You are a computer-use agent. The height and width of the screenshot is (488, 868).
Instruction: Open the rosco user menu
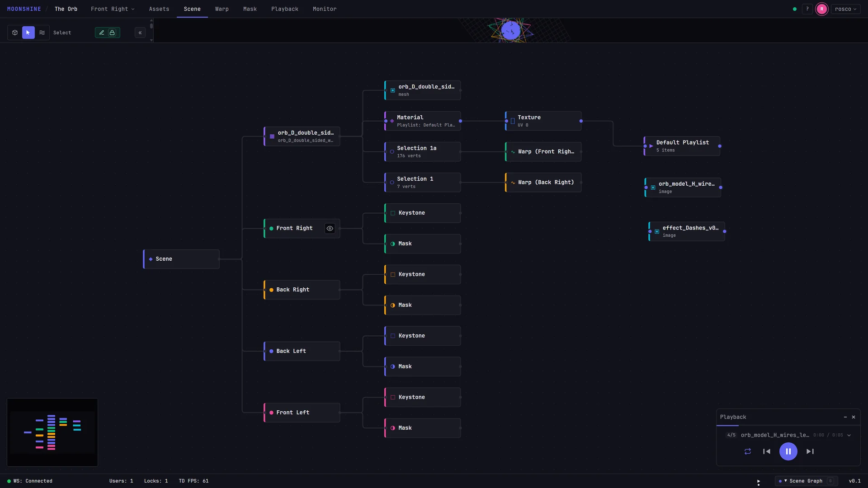(845, 9)
